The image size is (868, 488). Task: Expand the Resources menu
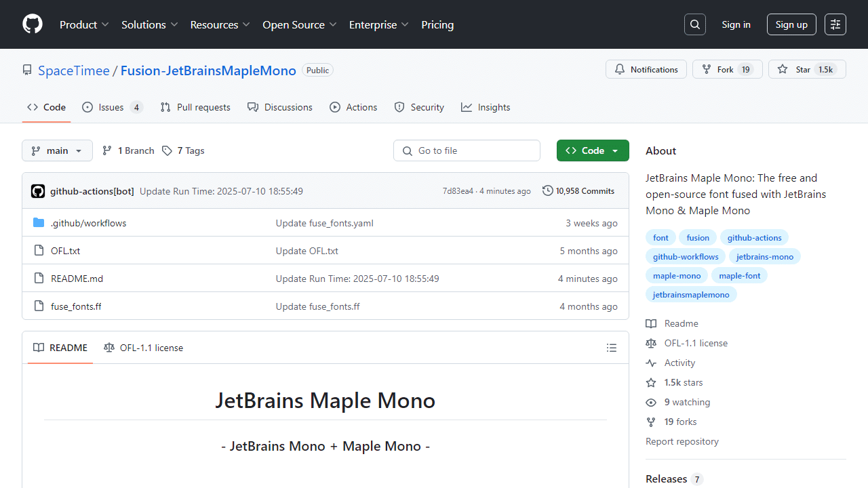coord(220,24)
